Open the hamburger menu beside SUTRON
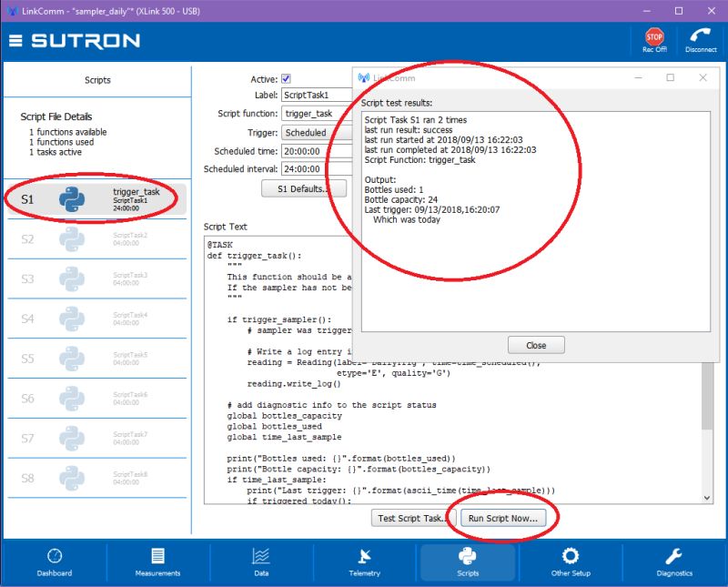 click(15, 40)
